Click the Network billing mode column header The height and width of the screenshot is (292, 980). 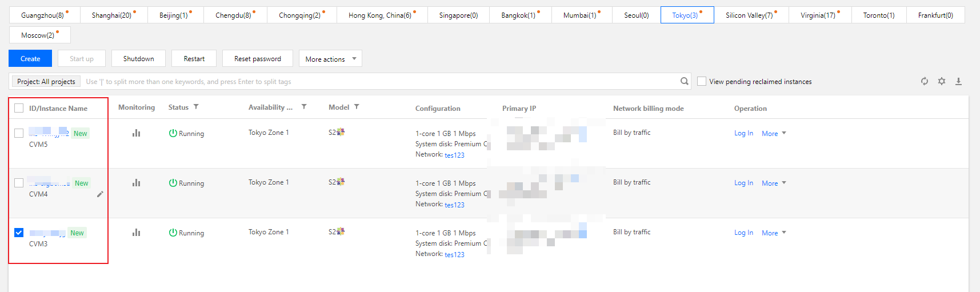(648, 109)
